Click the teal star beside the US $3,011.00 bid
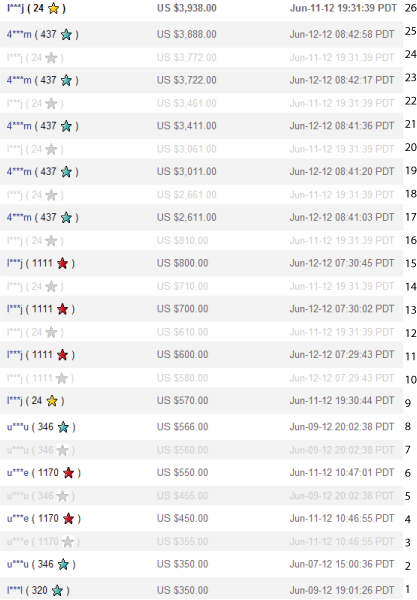 (67, 172)
